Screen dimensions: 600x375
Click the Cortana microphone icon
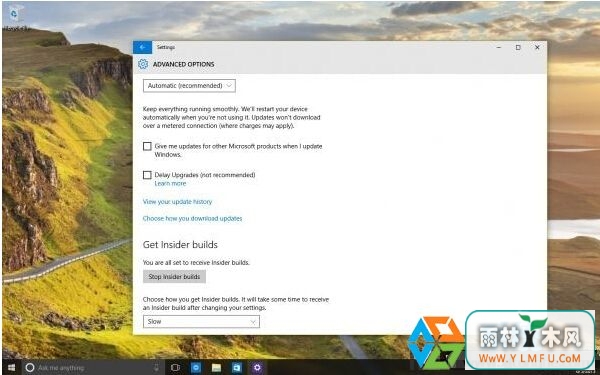pos(156,368)
